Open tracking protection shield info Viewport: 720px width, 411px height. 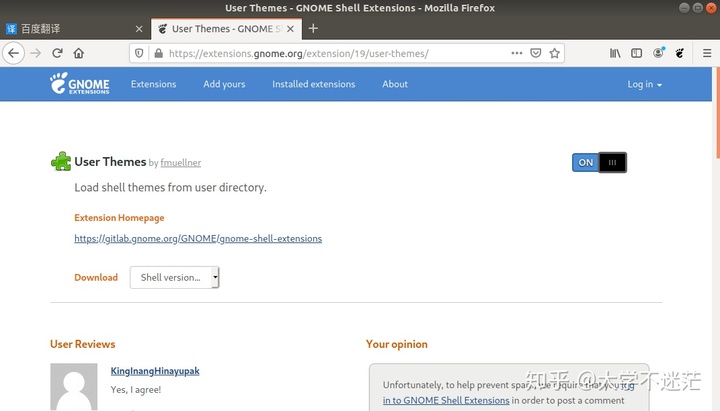tap(139, 53)
